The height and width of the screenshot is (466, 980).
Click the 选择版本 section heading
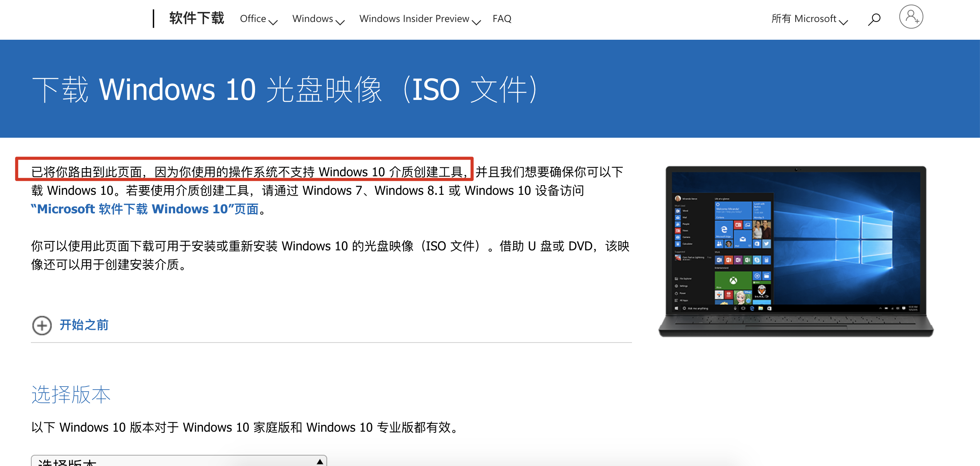pyautogui.click(x=71, y=394)
